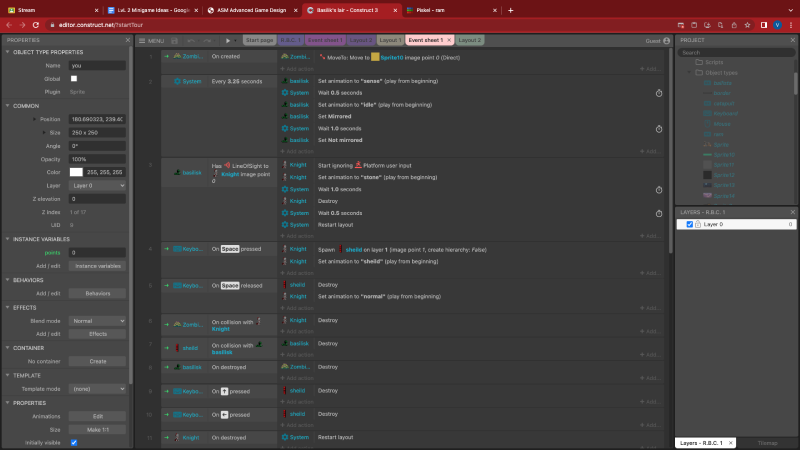
Task: Click the Preview play button in toolbar
Action: coord(227,41)
